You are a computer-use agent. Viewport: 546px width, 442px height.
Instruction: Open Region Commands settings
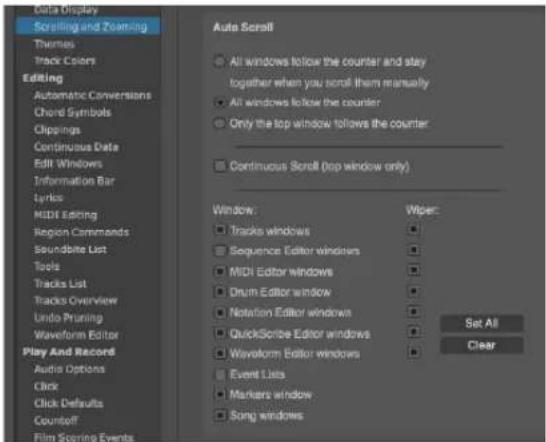tap(81, 232)
